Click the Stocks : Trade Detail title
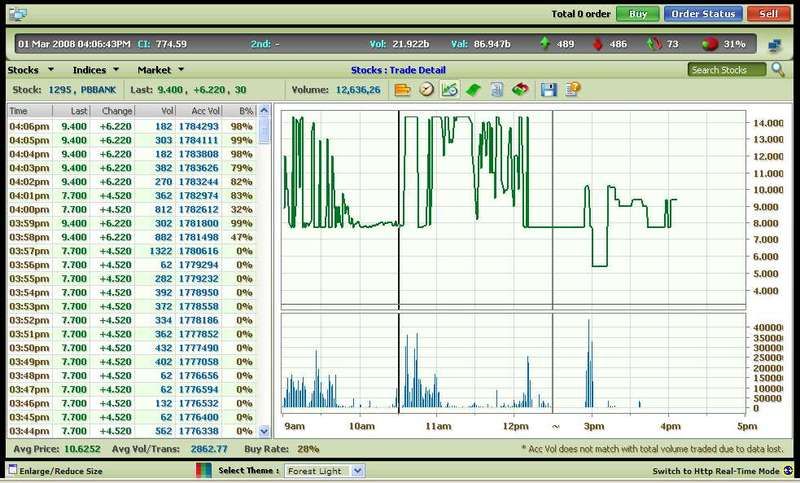This screenshot has height=483, width=800. click(x=398, y=70)
